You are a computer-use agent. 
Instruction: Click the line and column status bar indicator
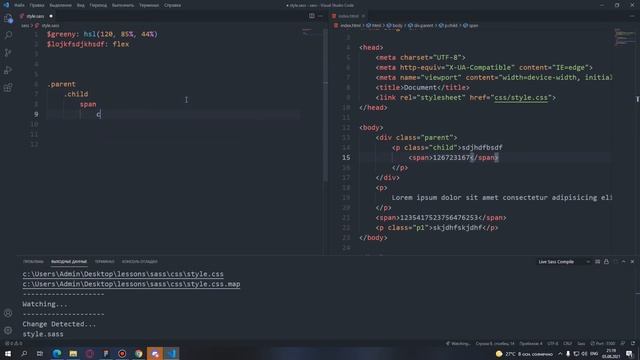tap(495, 344)
